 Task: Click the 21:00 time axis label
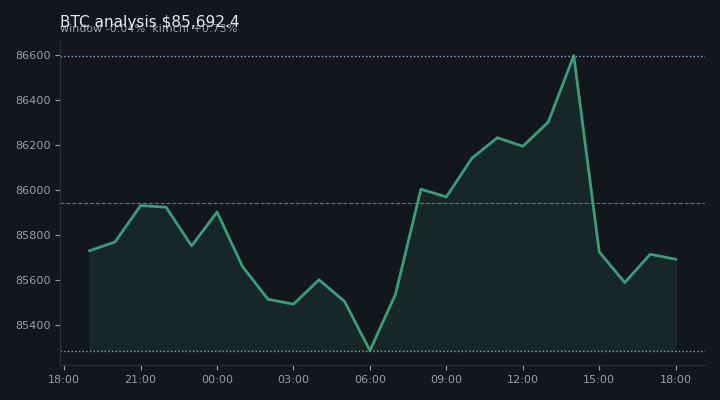click(x=141, y=380)
